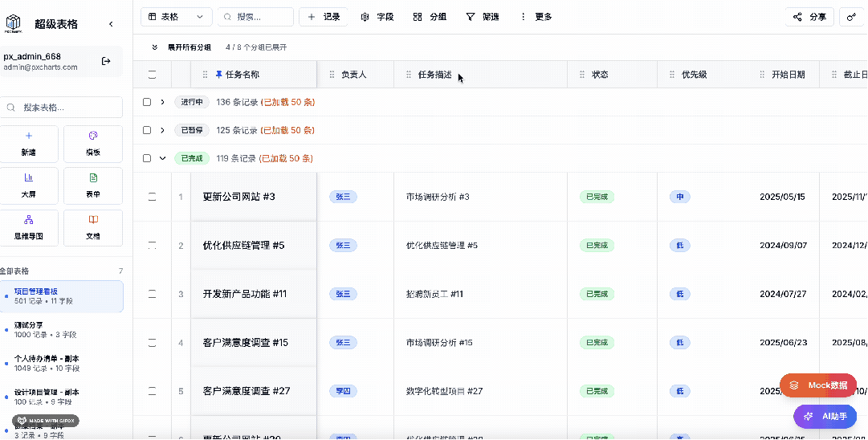Image resolution: width=868 pixels, height=440 pixels.
Task: Click the key icon button at top right
Action: pyautogui.click(x=852, y=17)
